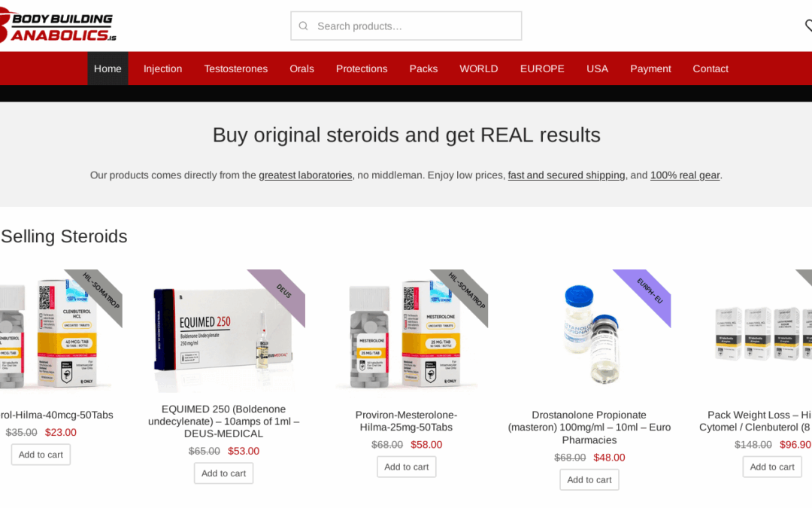Open the EQUIMED 250 product image
Image resolution: width=812 pixels, height=508 pixels.
pos(224,331)
